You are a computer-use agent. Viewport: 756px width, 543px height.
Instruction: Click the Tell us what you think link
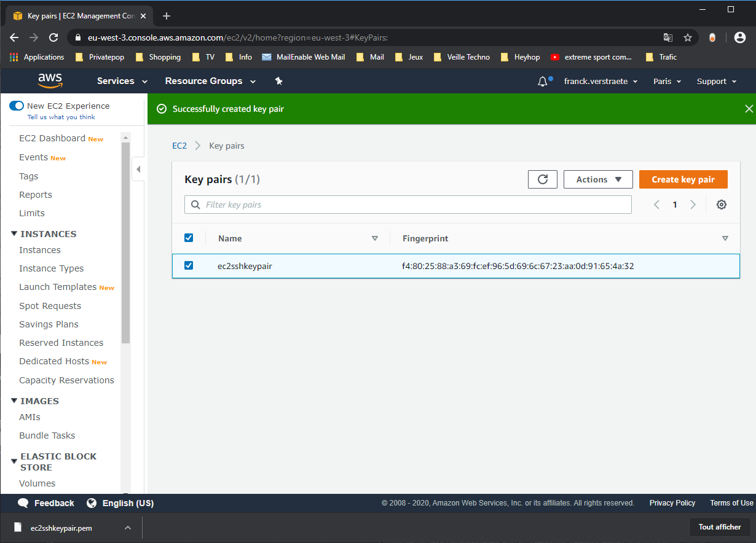point(61,117)
